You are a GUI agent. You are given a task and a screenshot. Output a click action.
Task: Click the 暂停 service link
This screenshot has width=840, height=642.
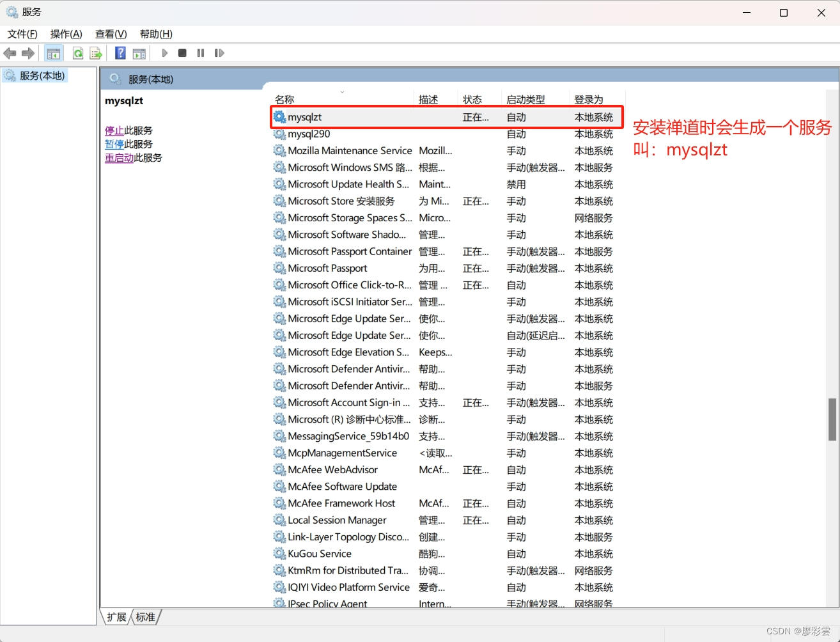114,144
